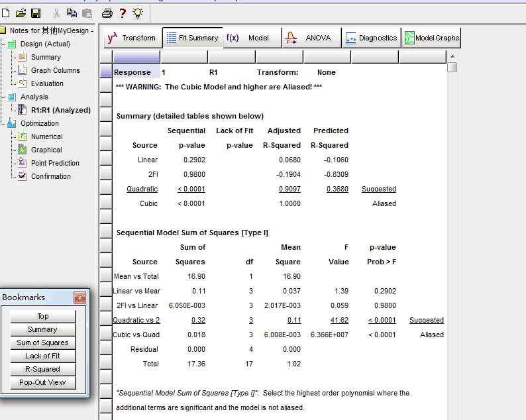Click the light bulb tips icon
Image resolution: width=526 pixels, height=420 pixels.
(x=138, y=13)
